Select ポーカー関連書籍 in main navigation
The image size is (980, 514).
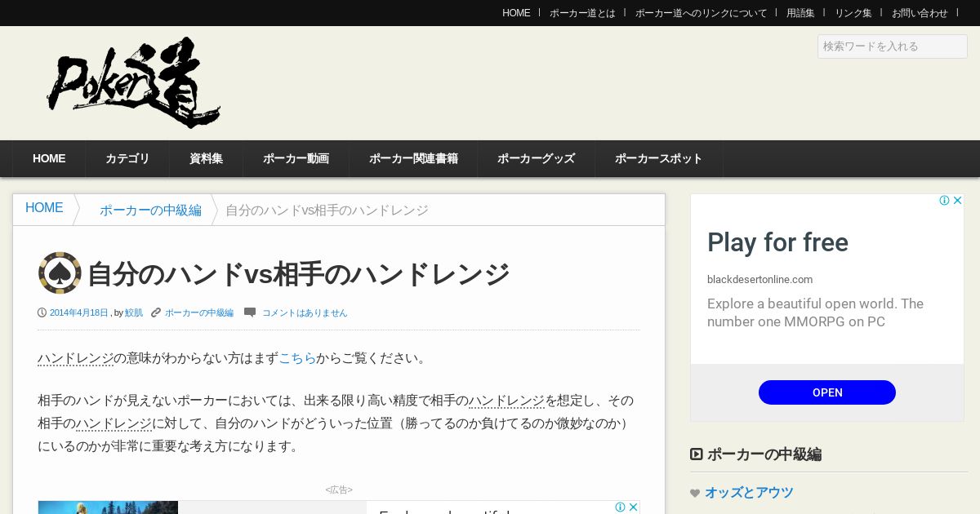coord(413,159)
